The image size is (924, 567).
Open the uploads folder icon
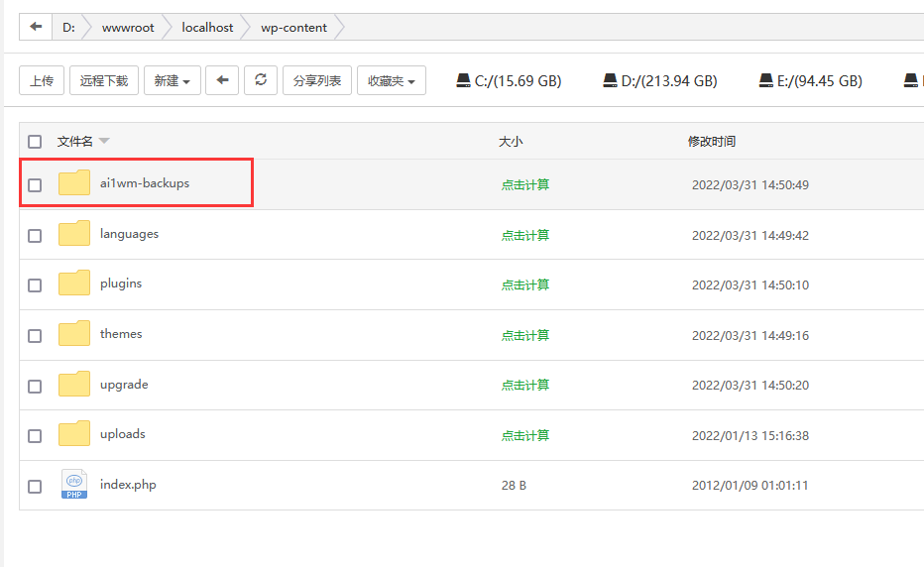pyautogui.click(x=74, y=434)
